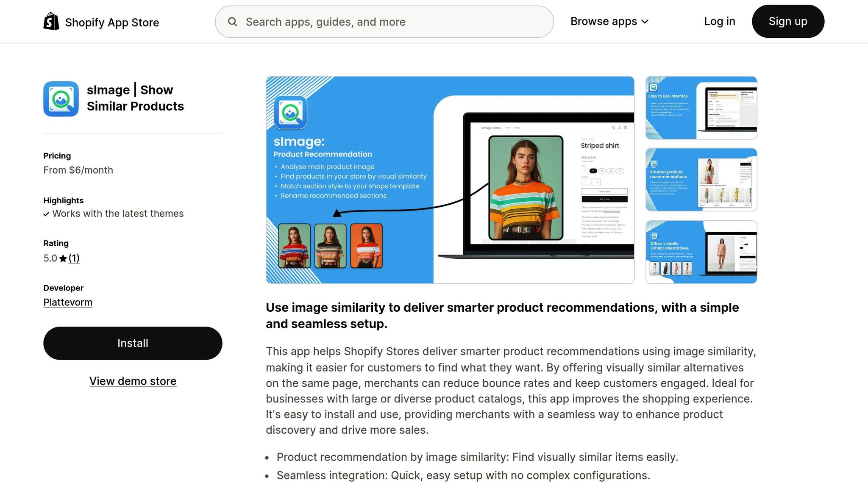Click the search magnifier icon
868x488 pixels.
[x=232, y=22]
